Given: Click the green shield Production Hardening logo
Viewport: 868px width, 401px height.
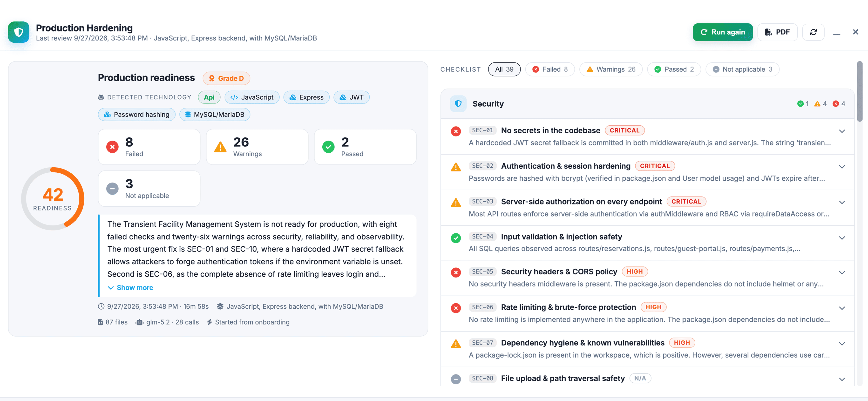Looking at the screenshot, I should tap(19, 32).
